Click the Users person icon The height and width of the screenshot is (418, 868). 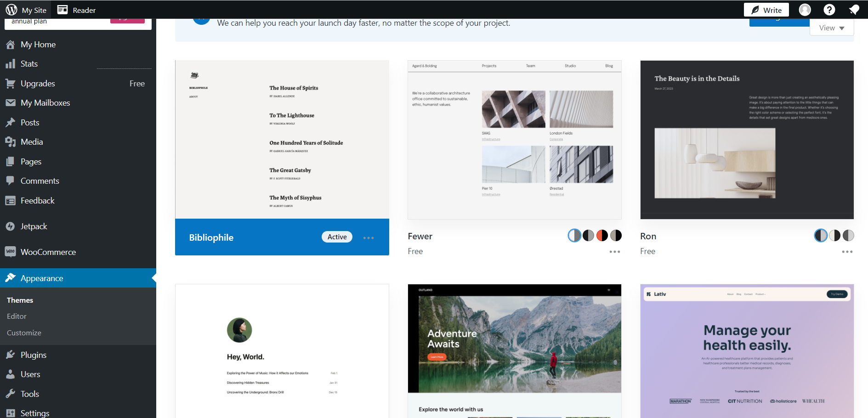tap(10, 374)
